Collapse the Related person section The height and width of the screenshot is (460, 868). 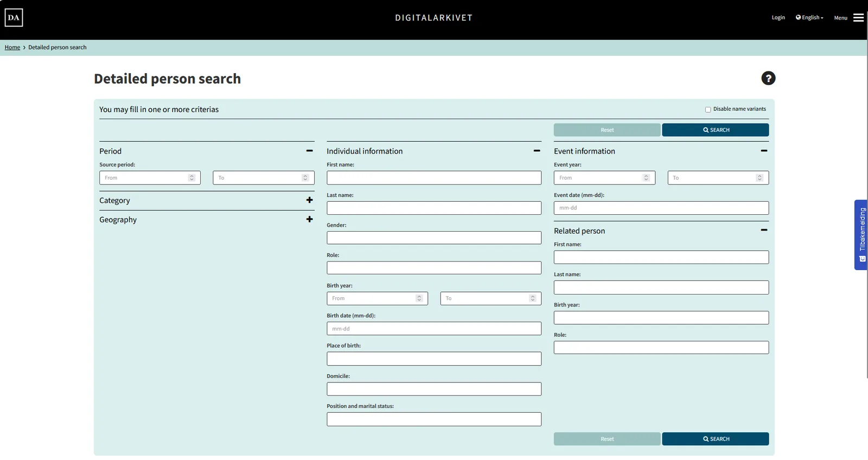point(764,230)
